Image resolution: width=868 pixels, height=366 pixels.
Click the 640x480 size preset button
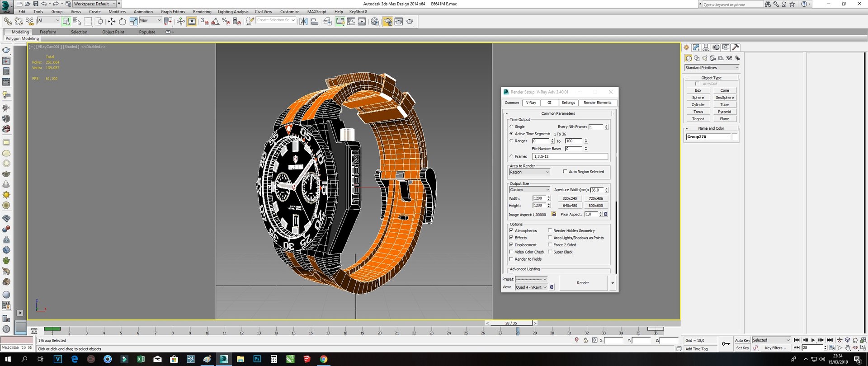[x=570, y=206]
